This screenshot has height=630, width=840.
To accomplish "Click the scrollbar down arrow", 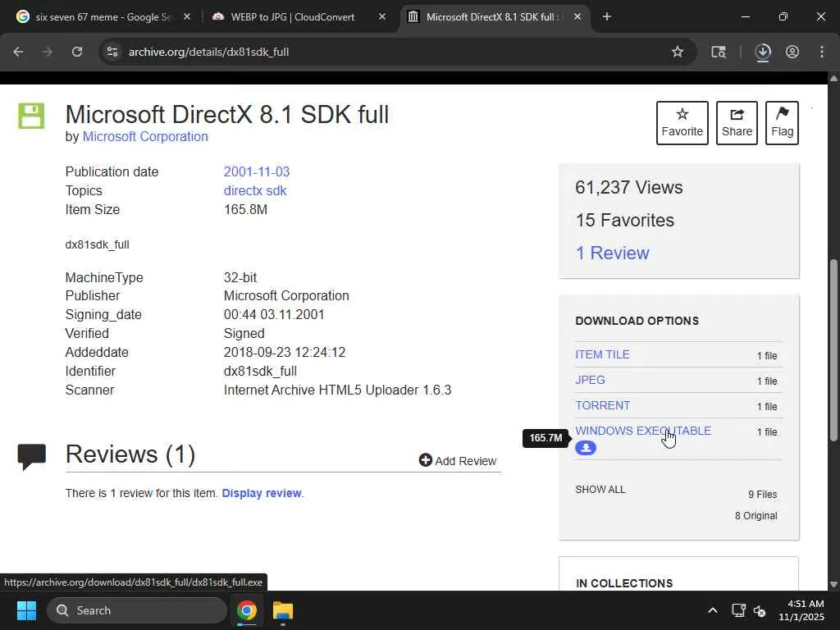I will click(833, 584).
